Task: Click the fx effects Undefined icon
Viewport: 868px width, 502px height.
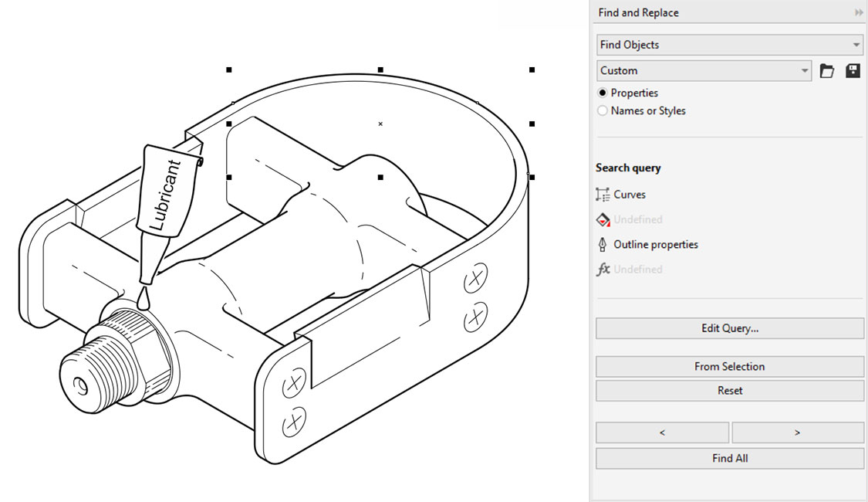Action: (603, 270)
